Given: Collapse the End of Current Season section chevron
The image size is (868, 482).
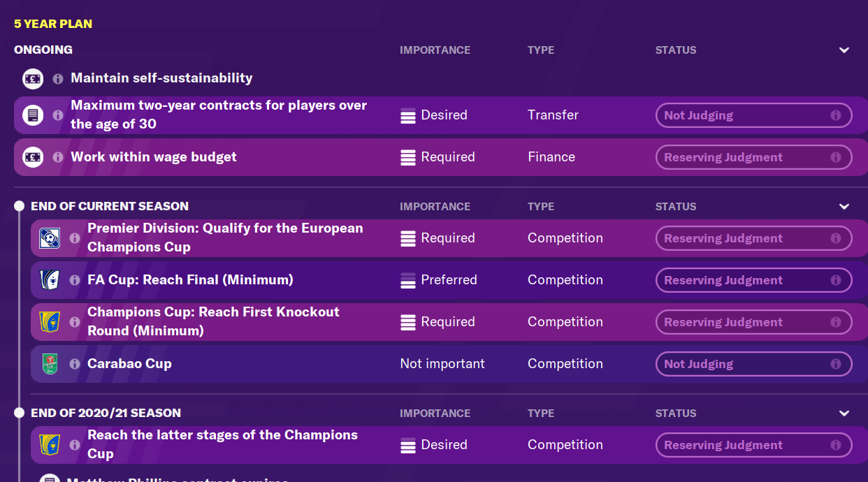Looking at the screenshot, I should point(844,207).
